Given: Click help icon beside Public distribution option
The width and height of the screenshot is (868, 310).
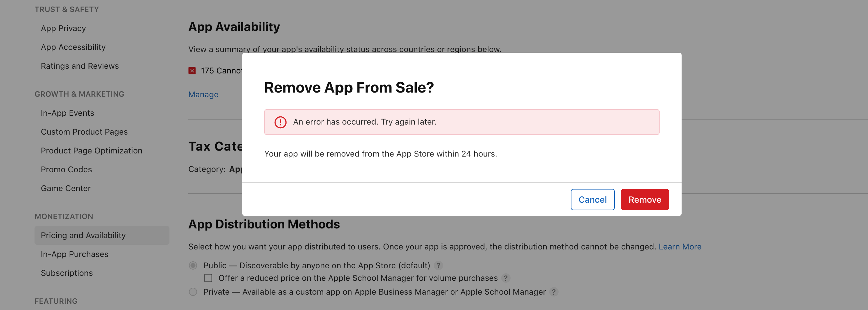Looking at the screenshot, I should 438,265.
